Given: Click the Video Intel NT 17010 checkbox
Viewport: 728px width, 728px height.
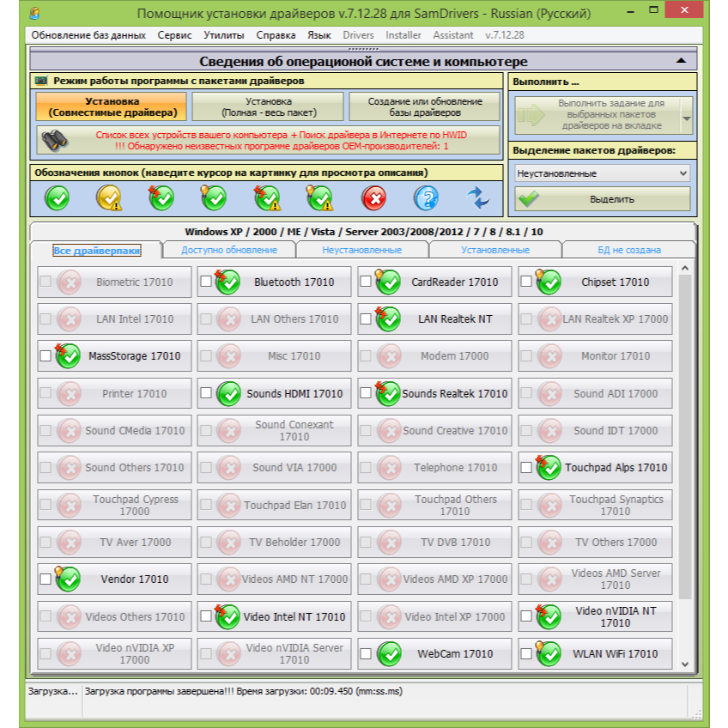Looking at the screenshot, I should 206,616.
